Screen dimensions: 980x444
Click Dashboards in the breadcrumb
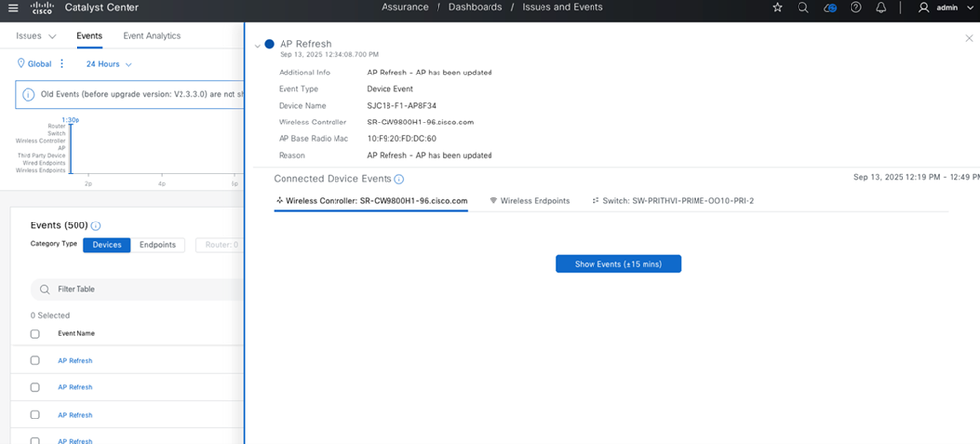point(475,8)
